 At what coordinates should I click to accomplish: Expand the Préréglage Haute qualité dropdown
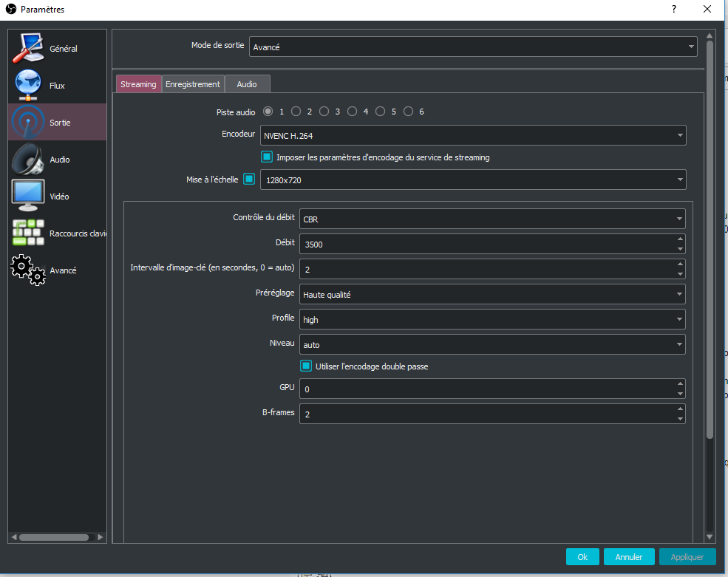point(491,294)
